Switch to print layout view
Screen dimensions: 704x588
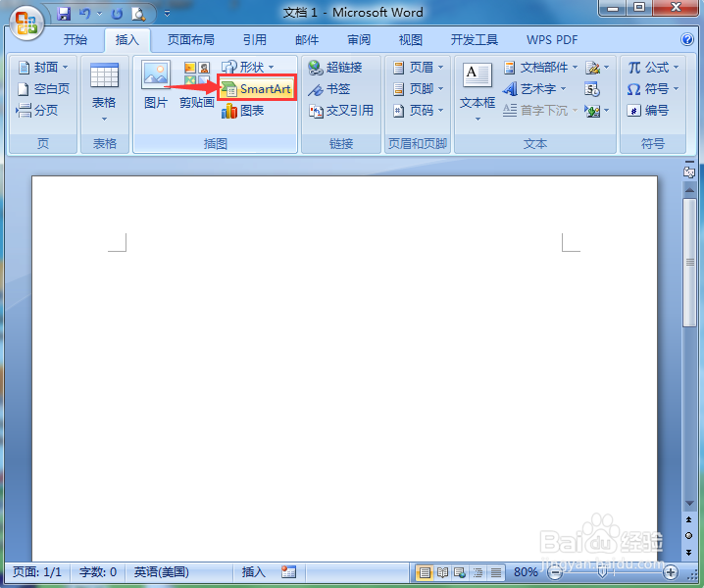pyautogui.click(x=425, y=572)
